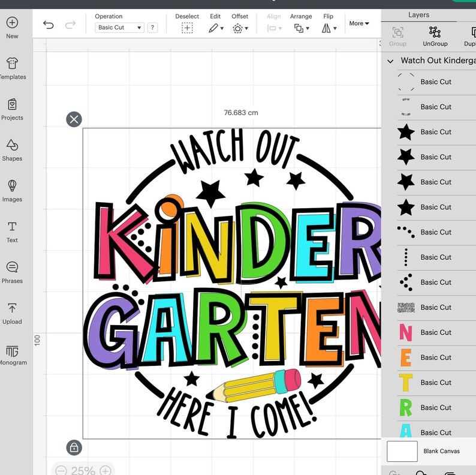Image resolution: width=476 pixels, height=475 pixels.
Task: Click the Operation help question mark button
Action: [152, 28]
